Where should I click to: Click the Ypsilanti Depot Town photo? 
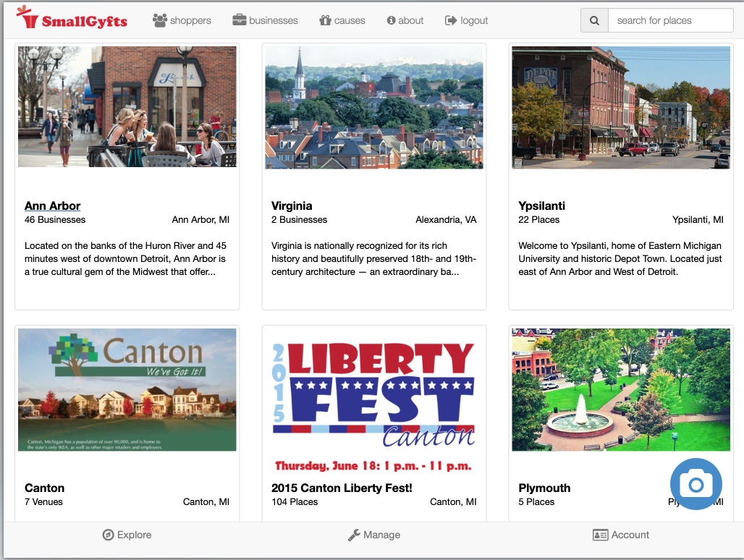[621, 108]
